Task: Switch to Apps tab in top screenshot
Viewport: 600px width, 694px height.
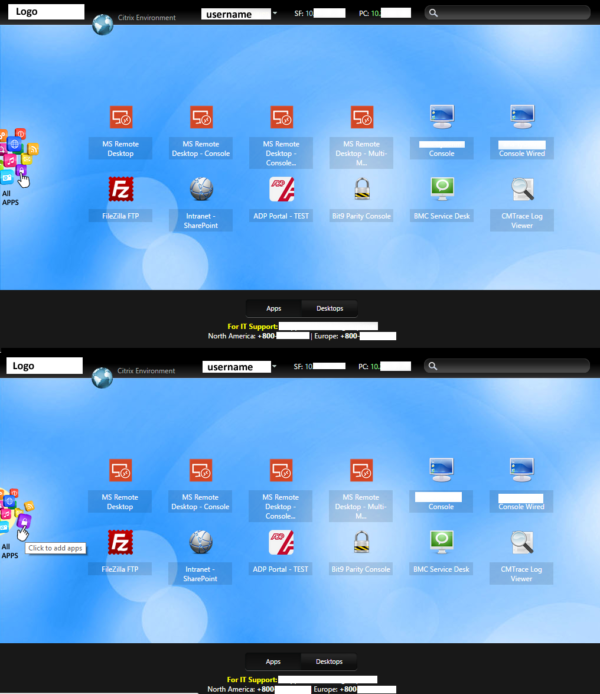Action: (x=273, y=308)
